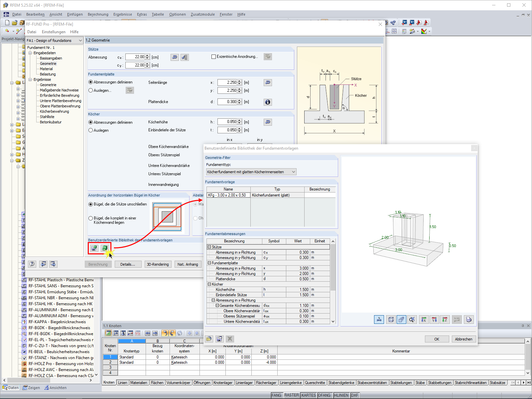The width and height of the screenshot is (532, 399).
Task: Click new file icon in RFEM toolbar
Action: (7, 23)
